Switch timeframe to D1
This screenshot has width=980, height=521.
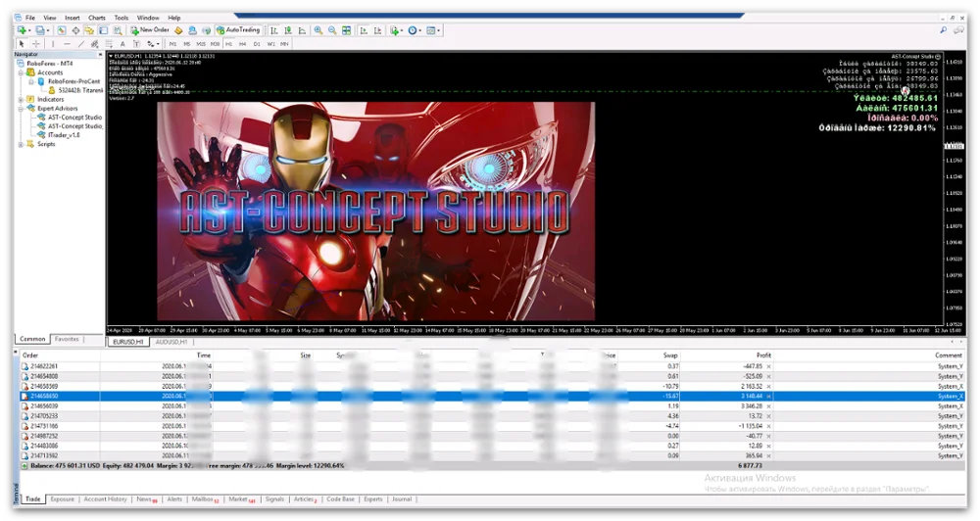[x=257, y=44]
